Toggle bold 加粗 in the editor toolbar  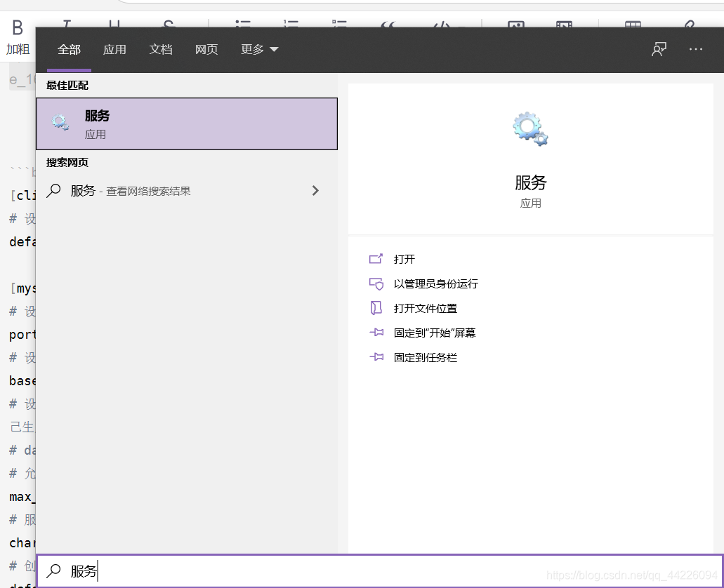(18, 37)
